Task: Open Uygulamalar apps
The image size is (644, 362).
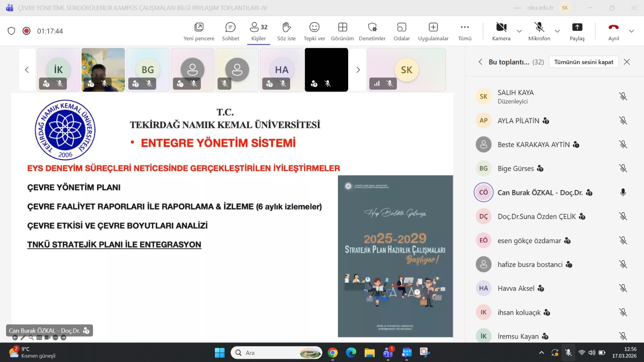Action: click(433, 31)
